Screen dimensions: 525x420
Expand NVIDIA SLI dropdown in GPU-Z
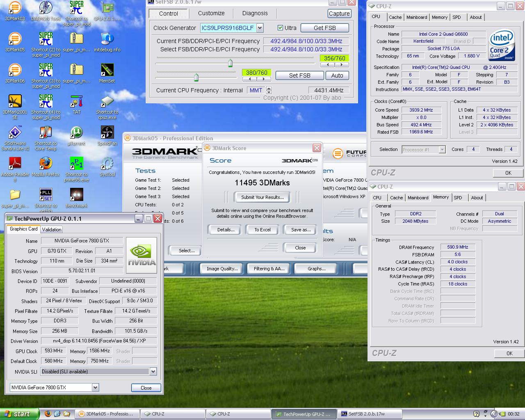click(x=153, y=372)
